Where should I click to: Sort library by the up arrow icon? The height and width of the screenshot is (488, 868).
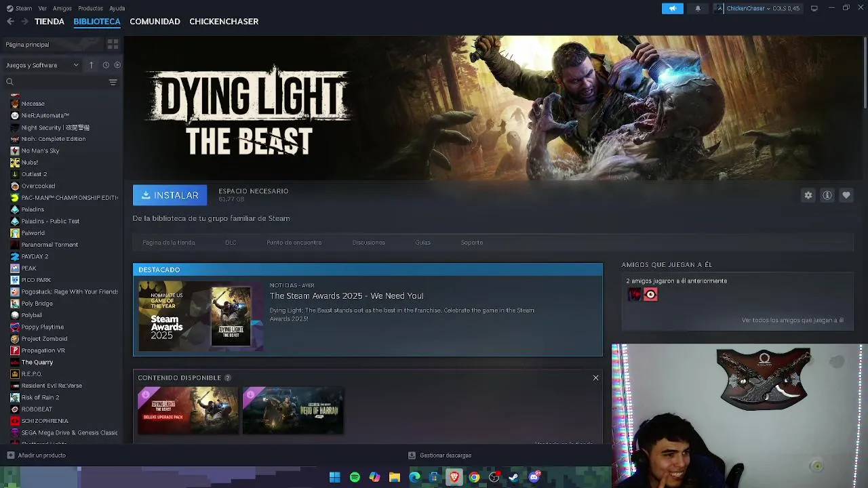(92, 65)
